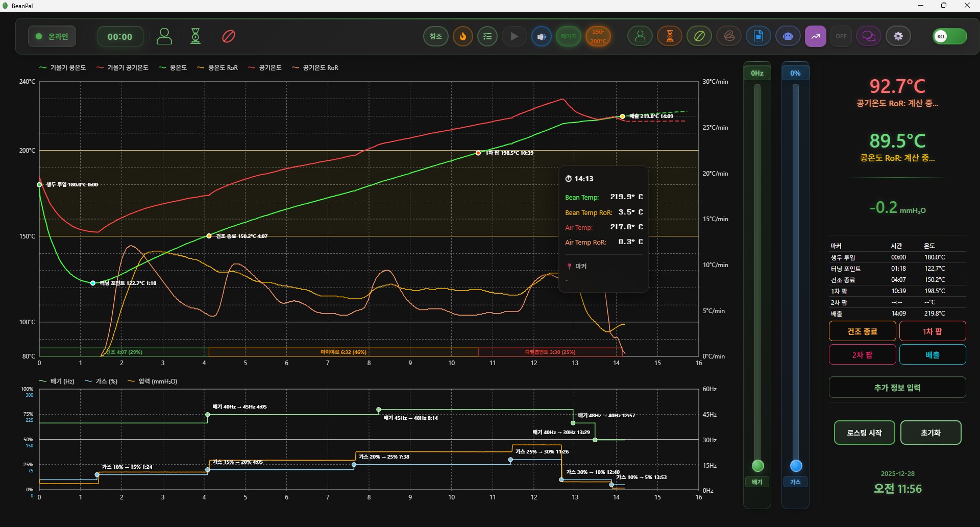Open the purple chat bubbles icon
Image resolution: width=980 pixels, height=527 pixels.
pyautogui.click(x=868, y=36)
